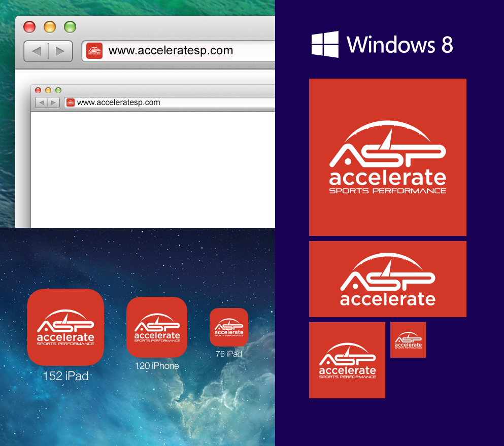This screenshot has height=446, width=504.
Task: Open the medium square ASP Windows tile
Action: click(347, 360)
